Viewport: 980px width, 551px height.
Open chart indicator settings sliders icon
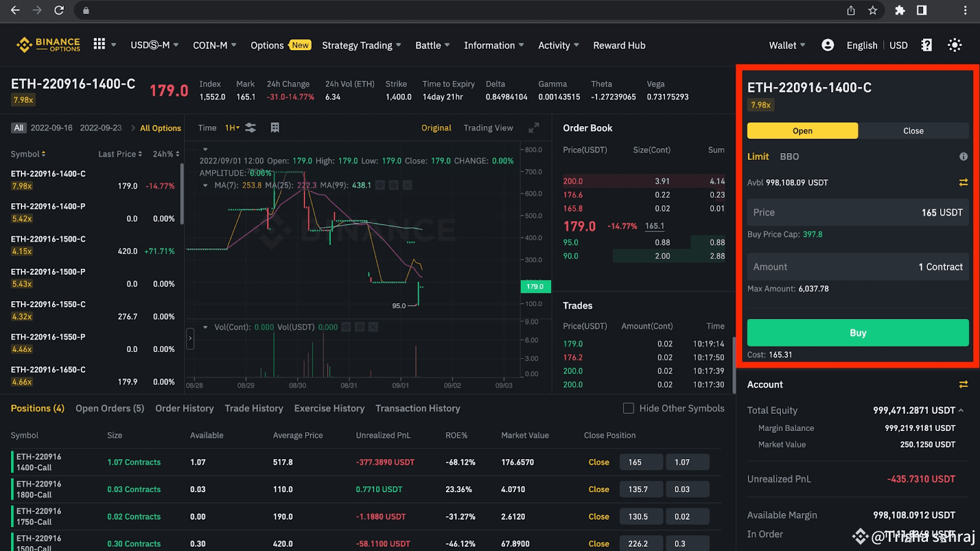coord(251,128)
